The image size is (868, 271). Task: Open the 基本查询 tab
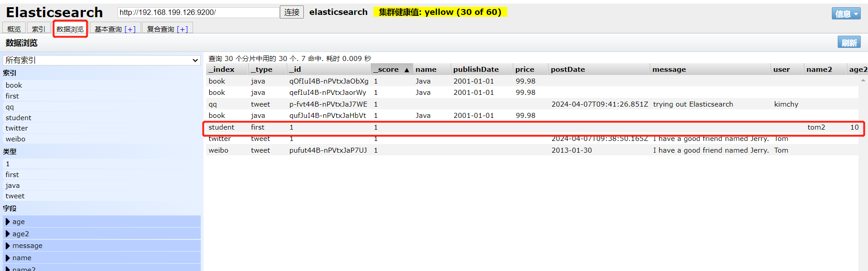pyautogui.click(x=108, y=29)
